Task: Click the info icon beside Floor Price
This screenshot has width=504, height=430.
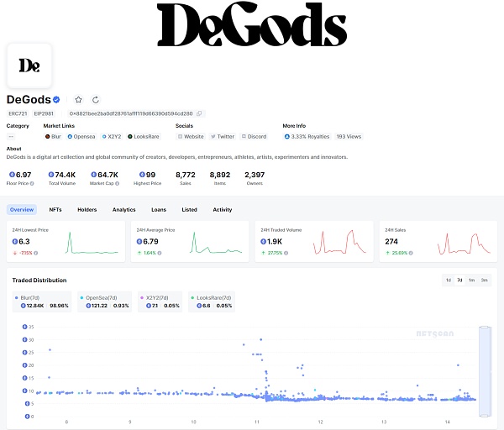Action: [32, 183]
